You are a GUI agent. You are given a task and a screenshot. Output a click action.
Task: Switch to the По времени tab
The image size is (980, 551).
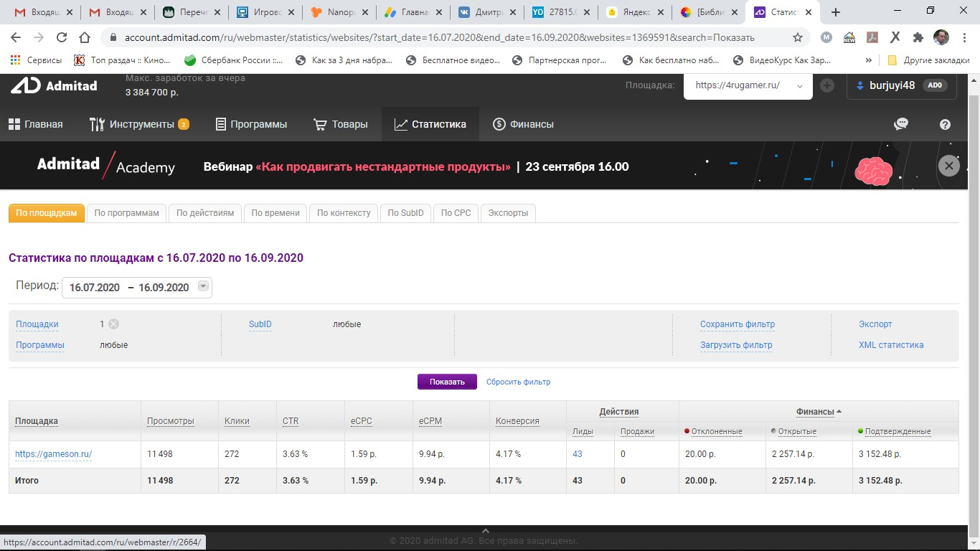pos(275,213)
